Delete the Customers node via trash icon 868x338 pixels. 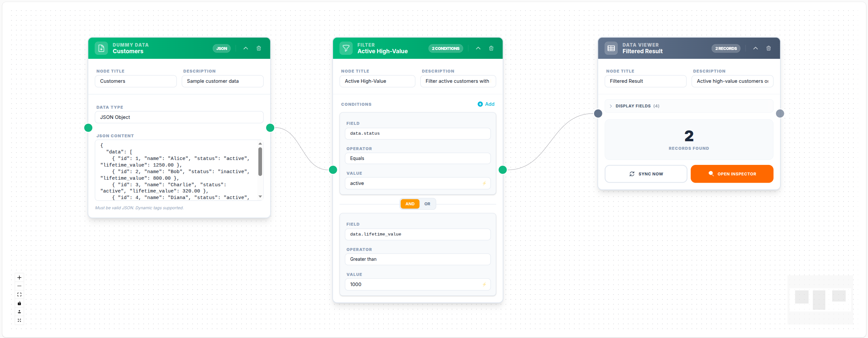click(259, 48)
